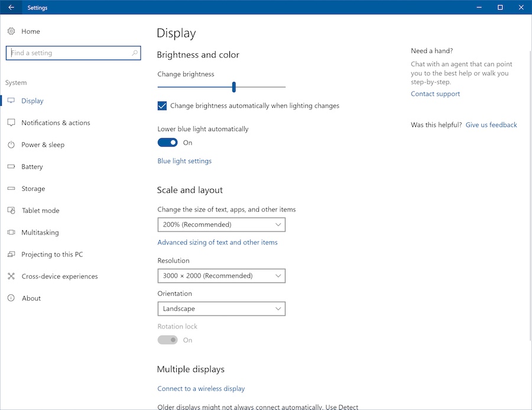Open the text size scaling dropdown
Image resolution: width=532 pixels, height=410 pixels.
click(221, 224)
